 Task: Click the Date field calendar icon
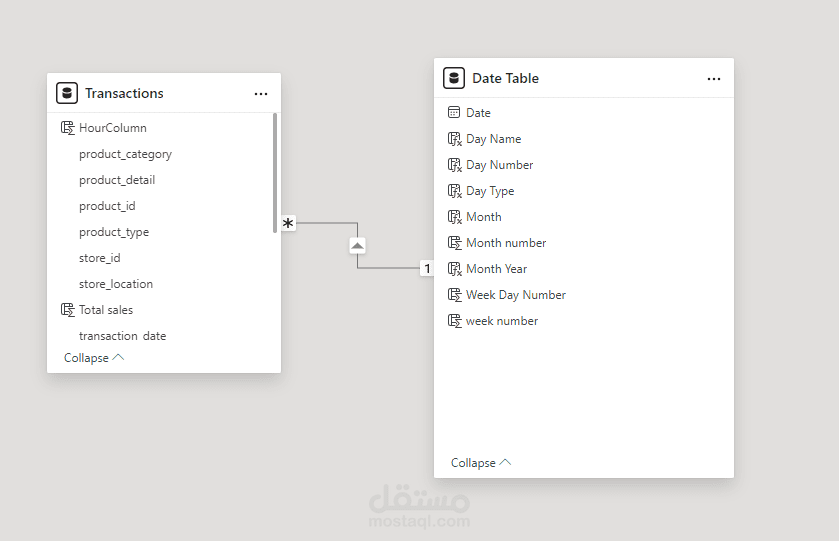455,113
